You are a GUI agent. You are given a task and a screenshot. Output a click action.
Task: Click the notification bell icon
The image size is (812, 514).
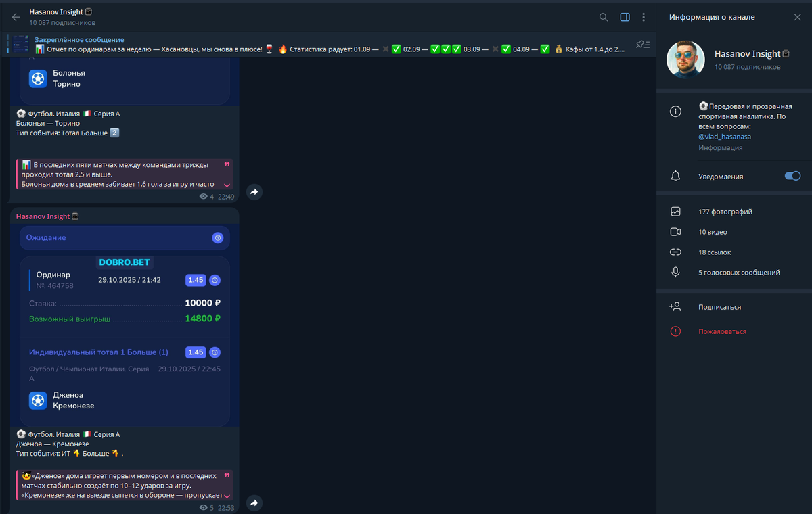(x=675, y=176)
